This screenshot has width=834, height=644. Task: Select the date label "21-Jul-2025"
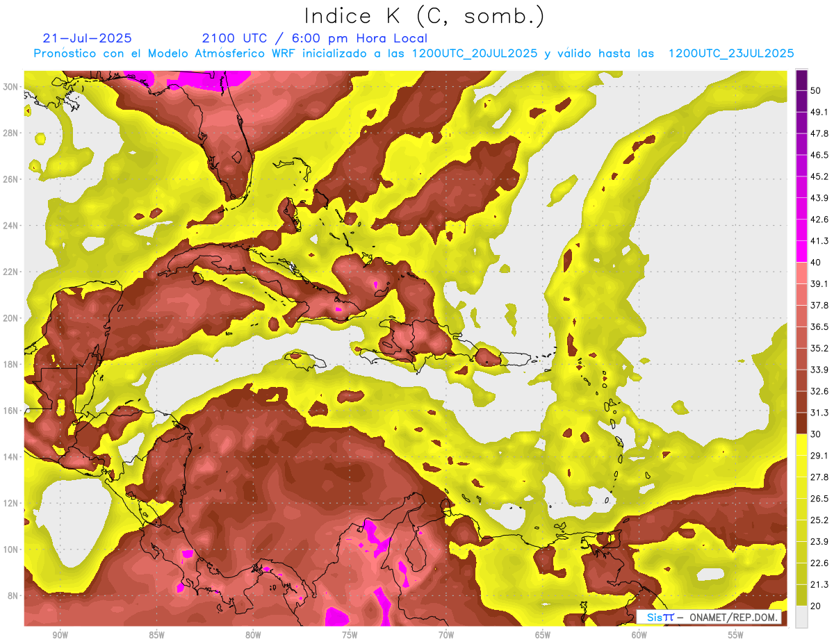click(x=87, y=38)
